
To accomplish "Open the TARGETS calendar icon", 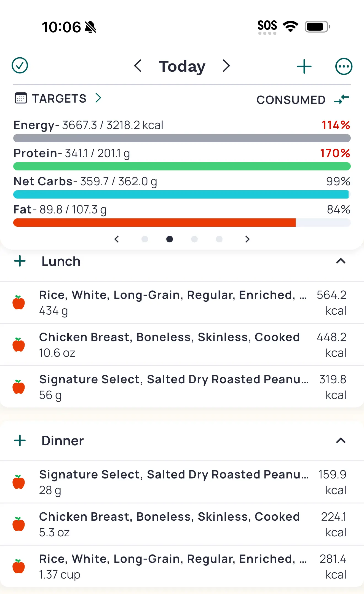I will point(21,98).
